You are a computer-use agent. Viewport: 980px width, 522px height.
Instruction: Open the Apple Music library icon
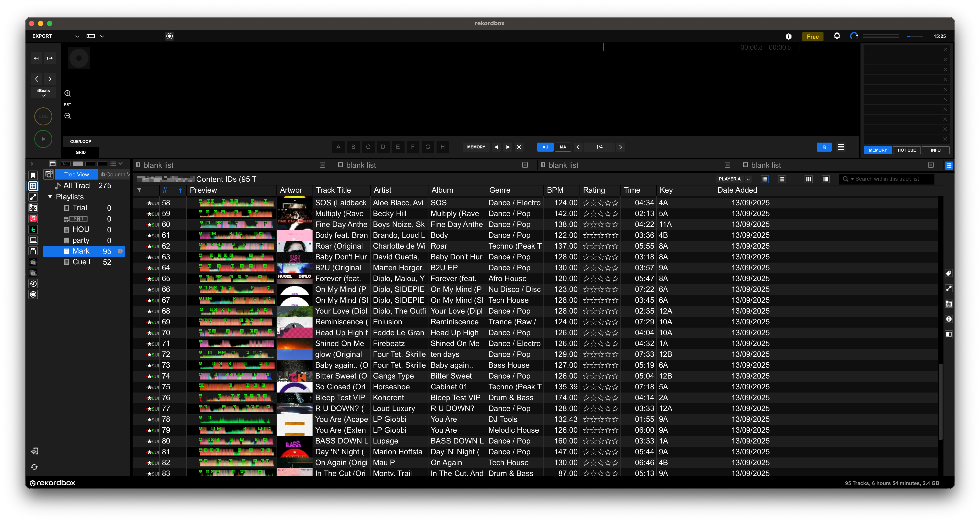33,218
